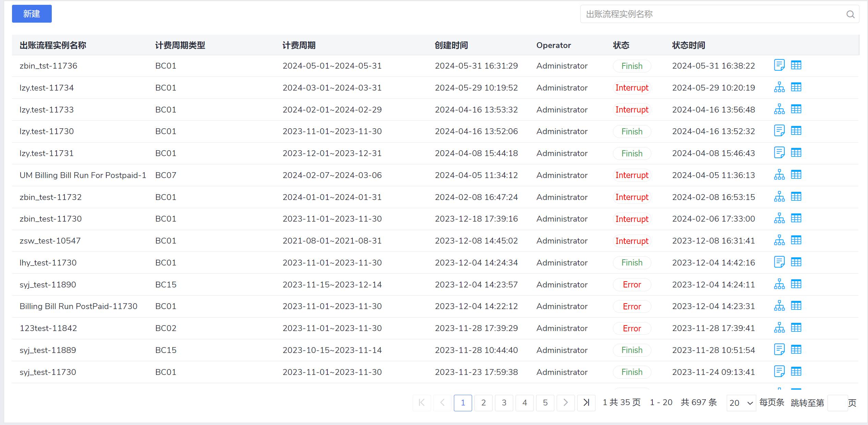Go to page 3
Viewport: 868px width, 425px height.
[504, 403]
